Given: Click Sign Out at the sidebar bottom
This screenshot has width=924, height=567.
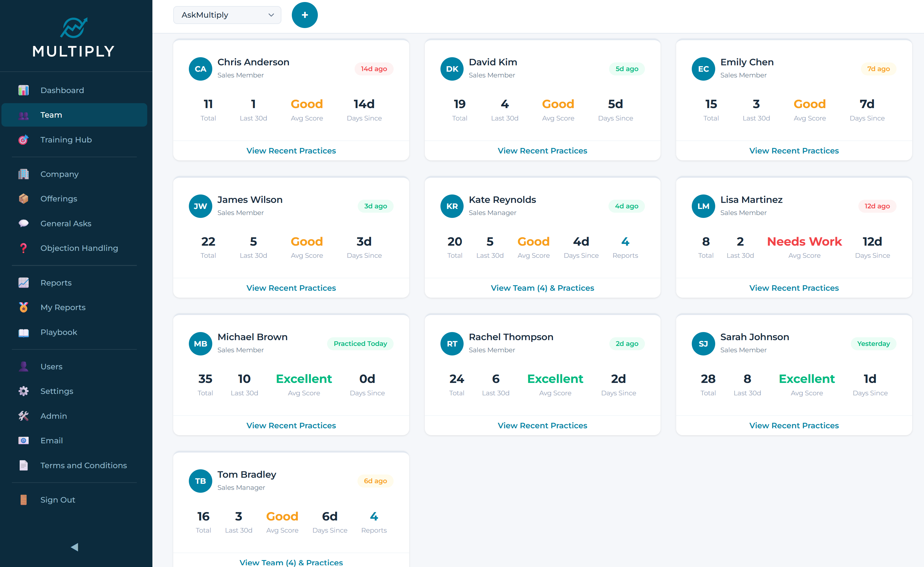Looking at the screenshot, I should tap(57, 499).
